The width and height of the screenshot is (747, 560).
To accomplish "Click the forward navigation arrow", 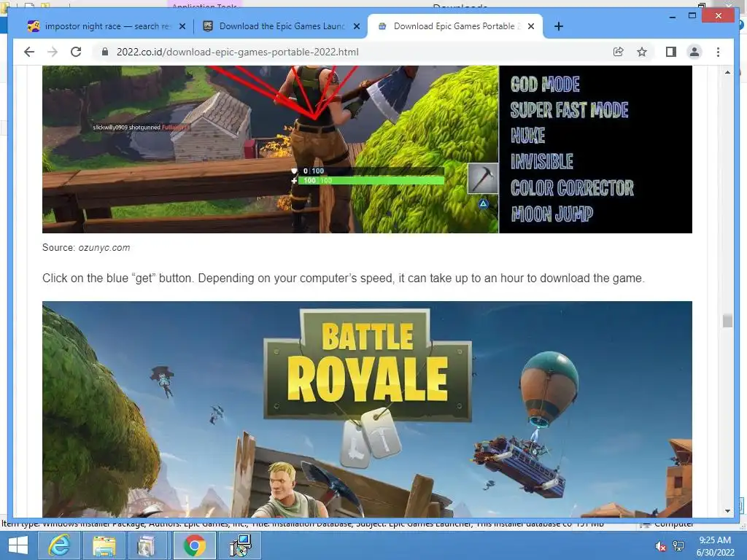I will coord(53,52).
